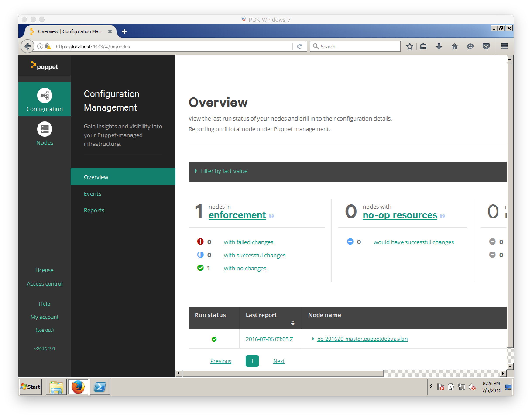Open Events in the side menu
The image size is (532, 418).
pos(93,193)
